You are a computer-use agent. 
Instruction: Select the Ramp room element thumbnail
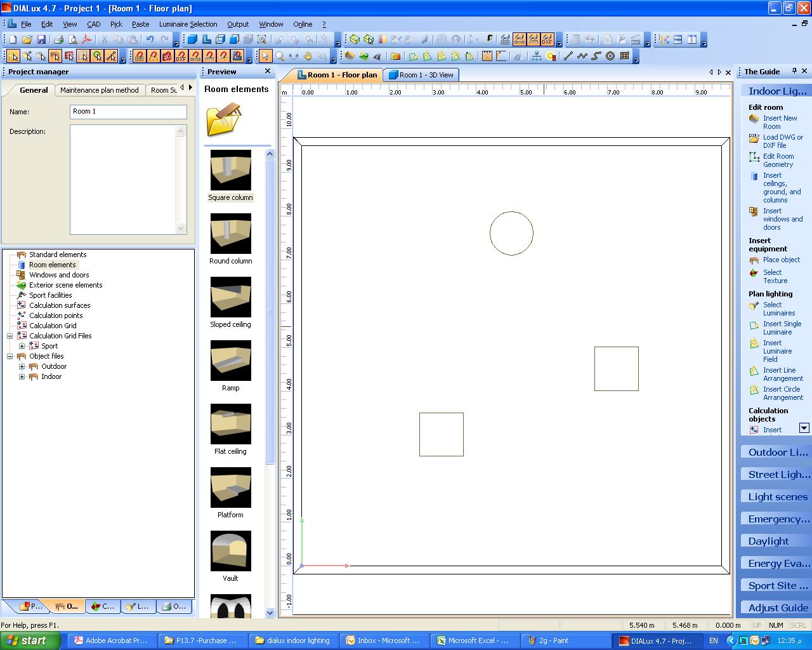(x=231, y=361)
